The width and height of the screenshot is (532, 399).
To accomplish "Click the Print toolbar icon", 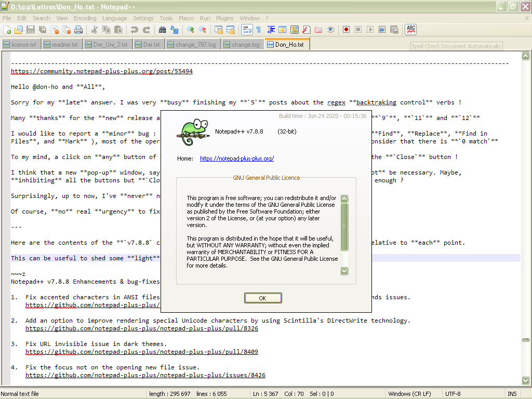I will (x=78, y=30).
